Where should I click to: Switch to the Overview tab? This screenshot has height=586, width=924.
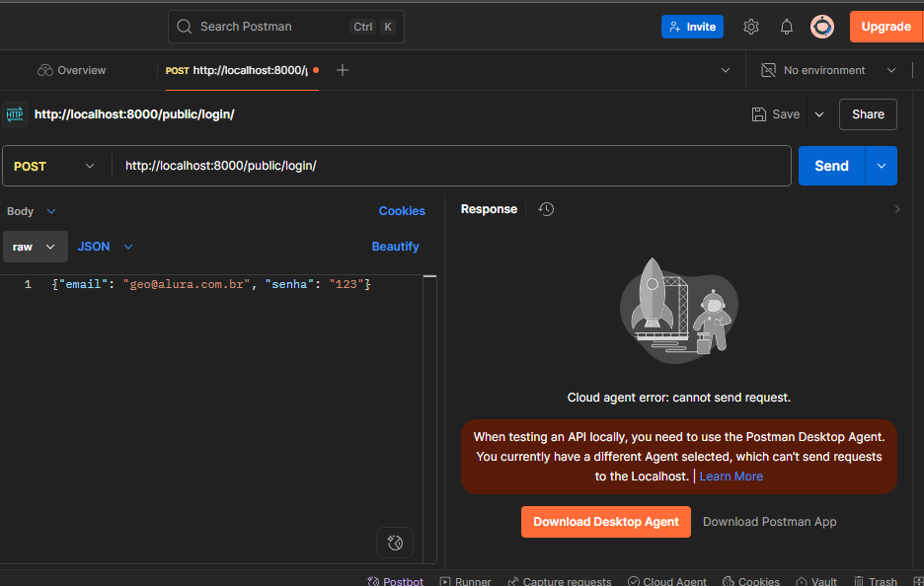(72, 70)
